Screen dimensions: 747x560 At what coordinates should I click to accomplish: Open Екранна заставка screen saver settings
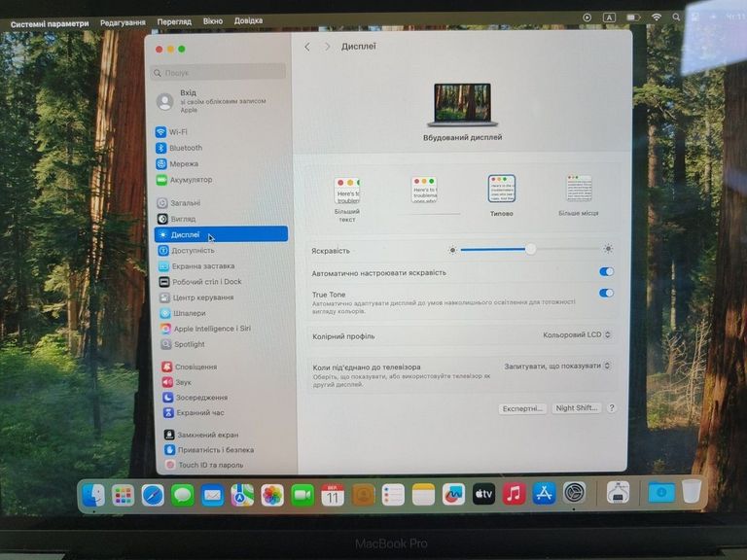point(196,266)
